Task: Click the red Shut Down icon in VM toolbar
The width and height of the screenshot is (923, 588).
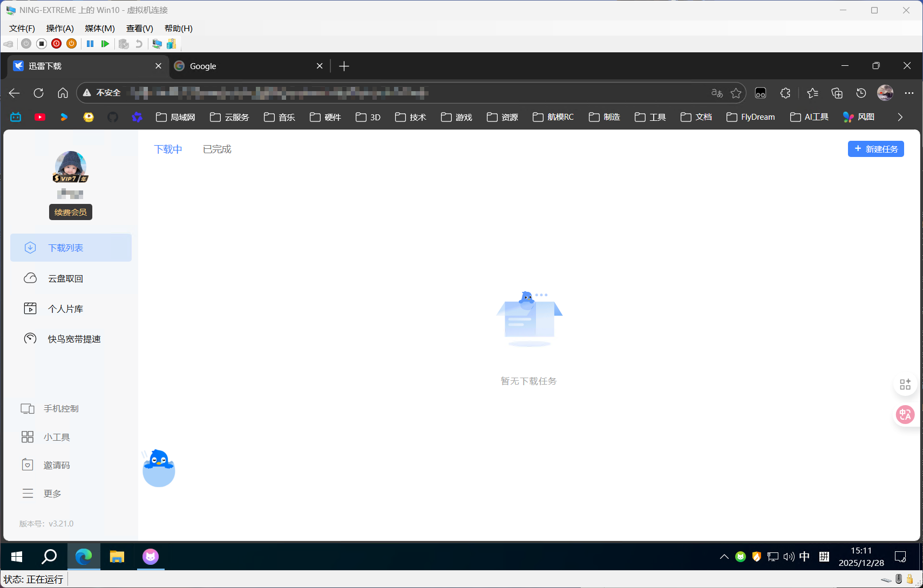Action: [x=56, y=44]
